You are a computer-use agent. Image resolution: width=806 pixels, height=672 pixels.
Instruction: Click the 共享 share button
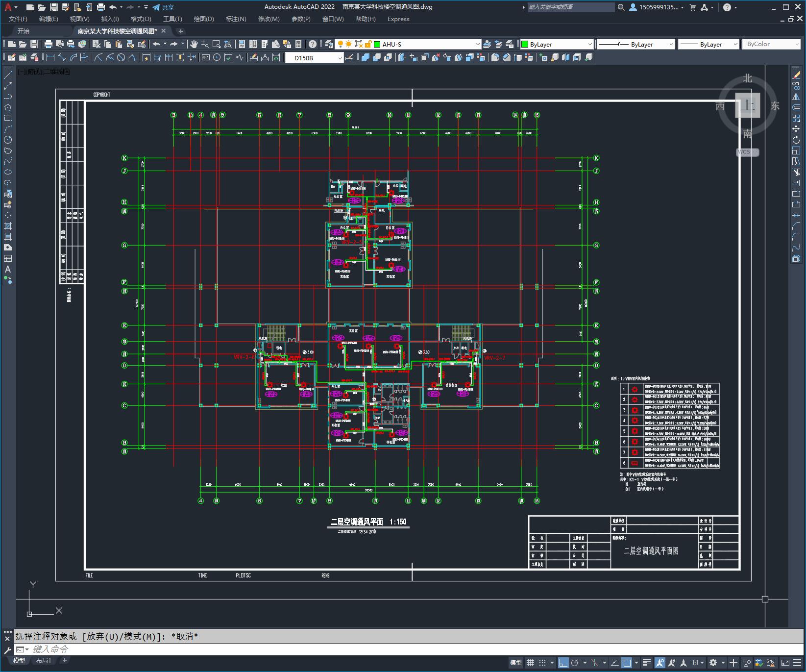(163, 7)
